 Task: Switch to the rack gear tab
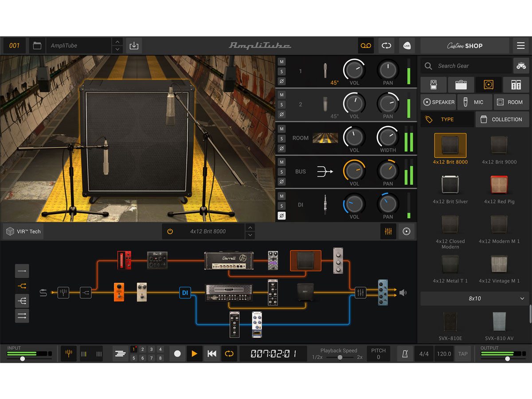pos(516,85)
